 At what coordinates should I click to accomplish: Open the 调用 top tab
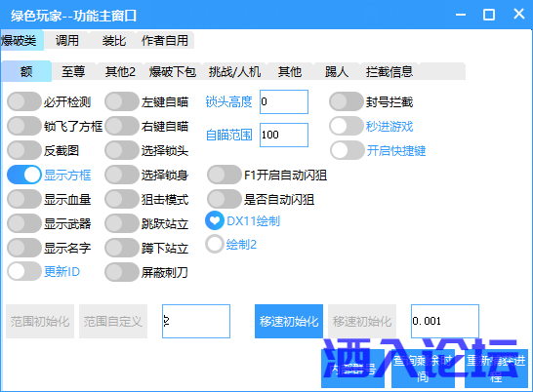coord(67,41)
